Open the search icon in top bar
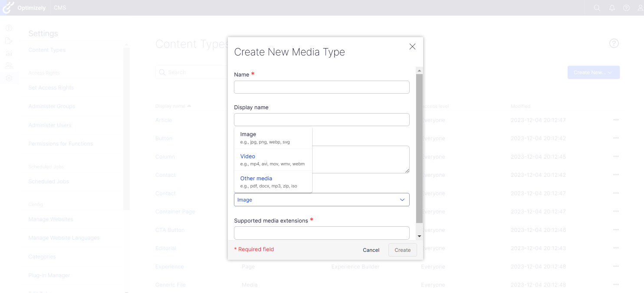Screen dimensions: 644x293 (x=597, y=8)
